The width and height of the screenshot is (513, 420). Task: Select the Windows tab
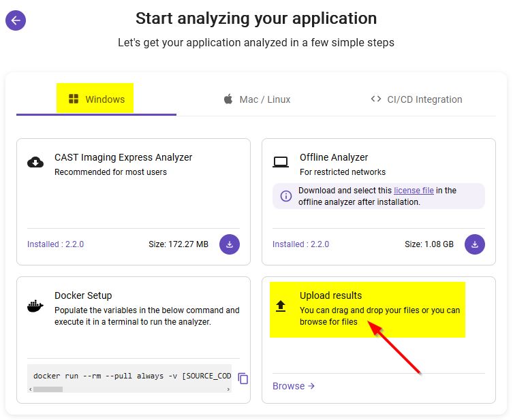point(97,99)
